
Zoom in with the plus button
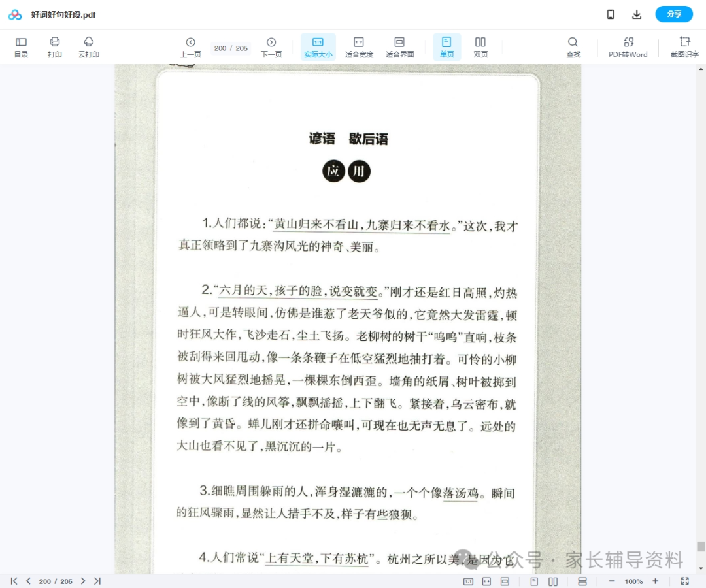click(656, 581)
